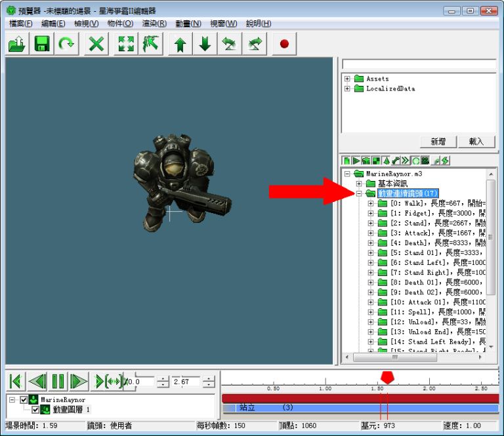Click the end time field showing 2.67
504x436 pixels.
186,382
